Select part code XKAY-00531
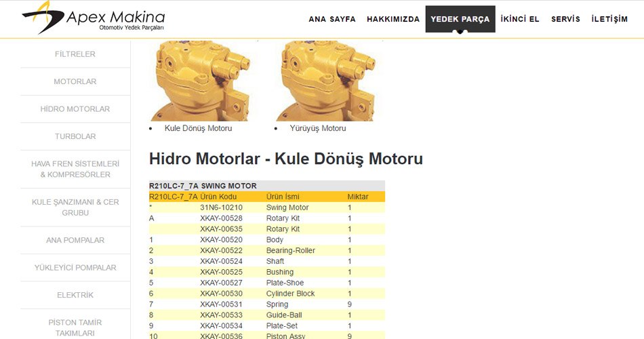 pyautogui.click(x=222, y=304)
